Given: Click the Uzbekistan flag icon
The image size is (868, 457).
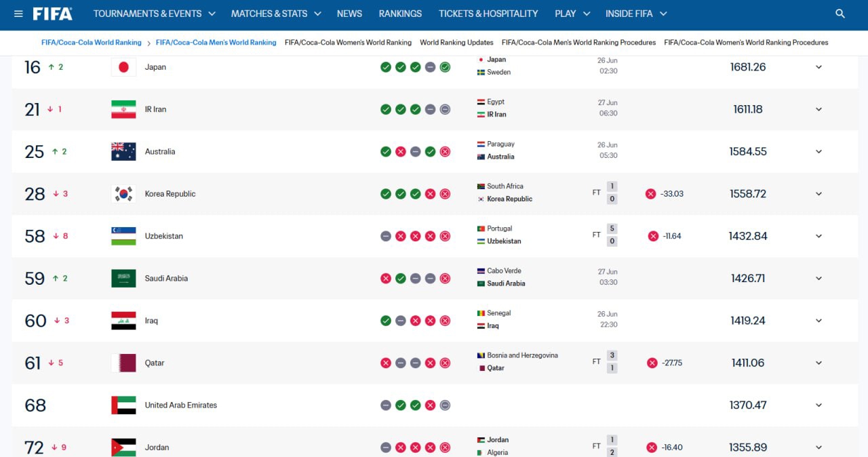Looking at the screenshot, I should (123, 236).
